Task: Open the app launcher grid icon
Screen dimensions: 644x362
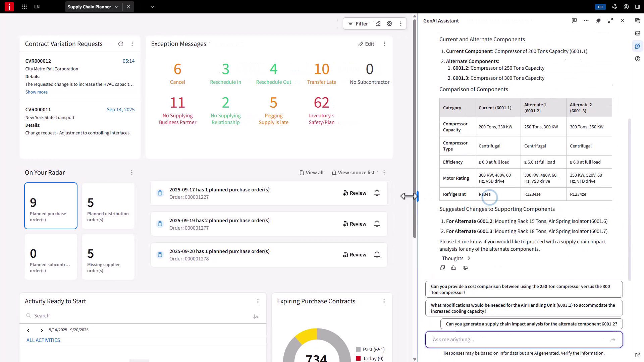Action: coord(24,7)
